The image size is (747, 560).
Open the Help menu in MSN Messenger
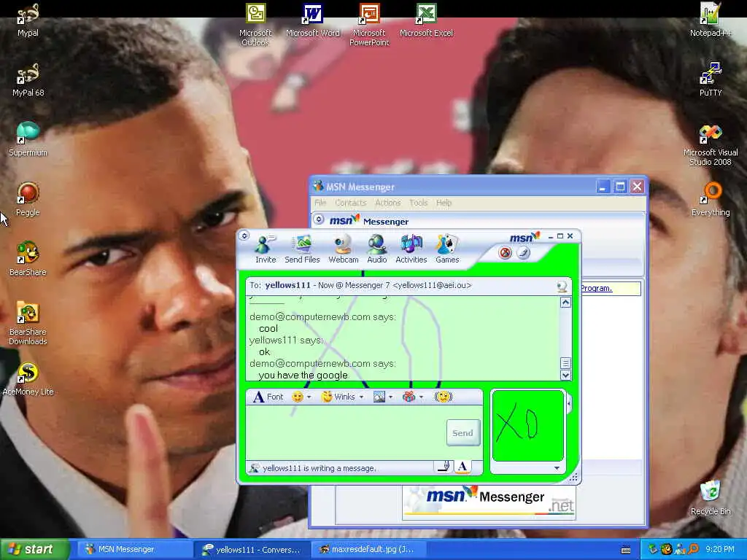coord(444,203)
